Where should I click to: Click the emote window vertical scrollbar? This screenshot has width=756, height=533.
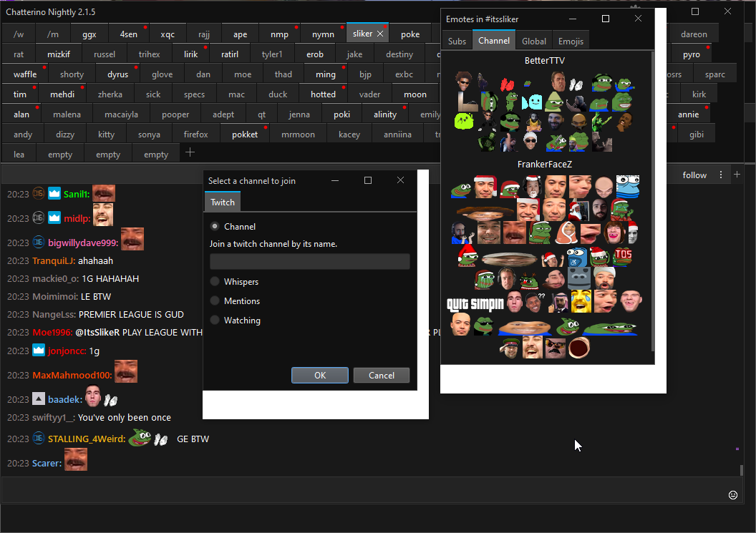pyautogui.click(x=653, y=202)
